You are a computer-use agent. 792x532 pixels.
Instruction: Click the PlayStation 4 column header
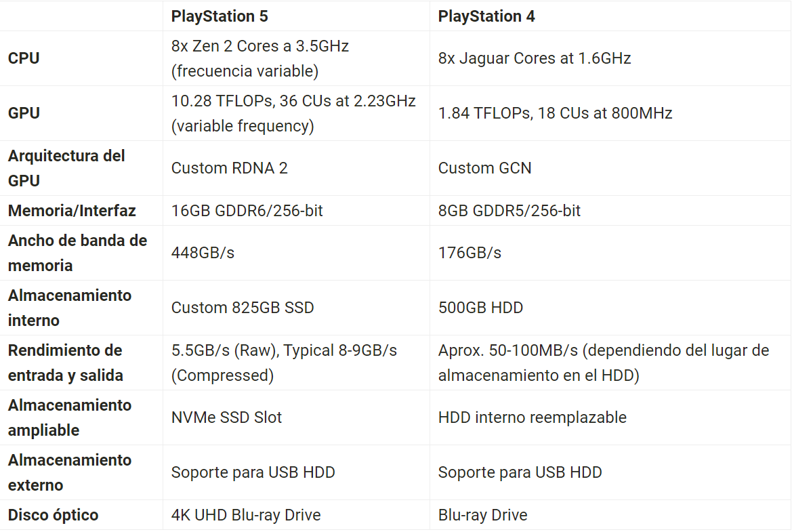[x=486, y=16]
